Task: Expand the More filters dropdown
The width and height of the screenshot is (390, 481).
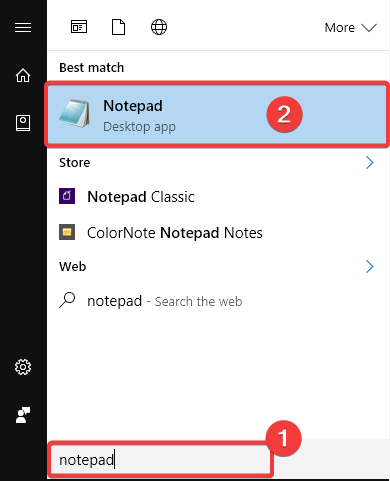Action: pyautogui.click(x=350, y=28)
